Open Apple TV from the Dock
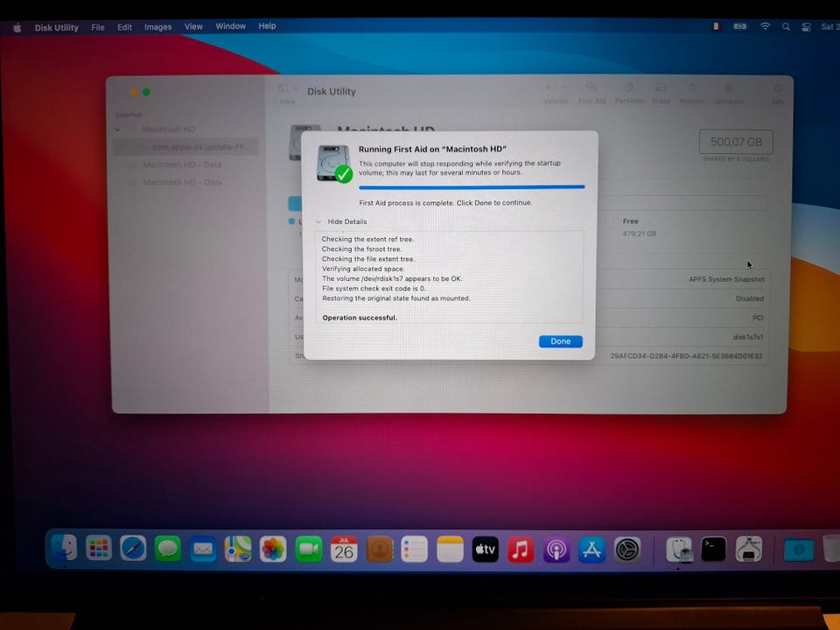The height and width of the screenshot is (630, 840). 486,549
